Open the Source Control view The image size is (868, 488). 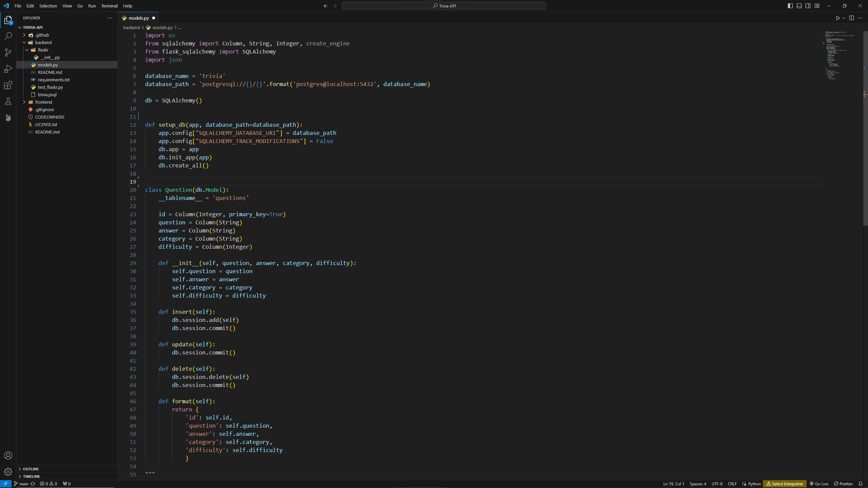pyautogui.click(x=8, y=53)
